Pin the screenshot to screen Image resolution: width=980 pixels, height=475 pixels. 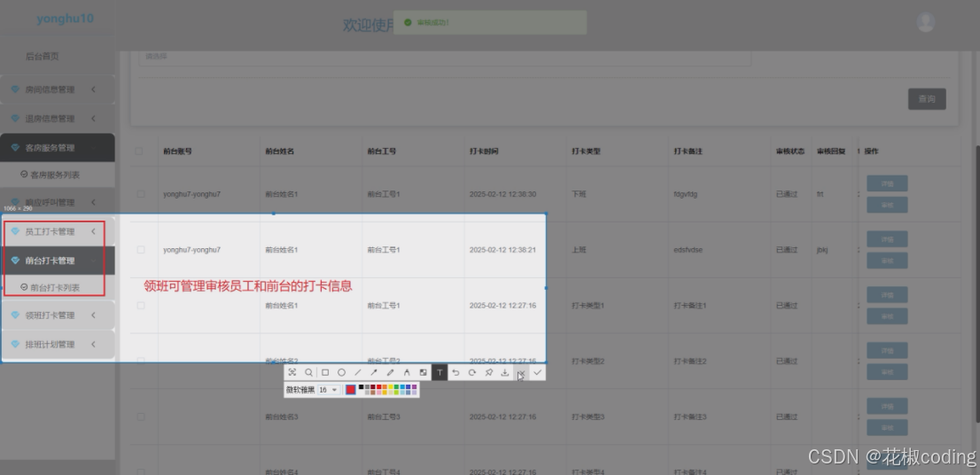489,372
